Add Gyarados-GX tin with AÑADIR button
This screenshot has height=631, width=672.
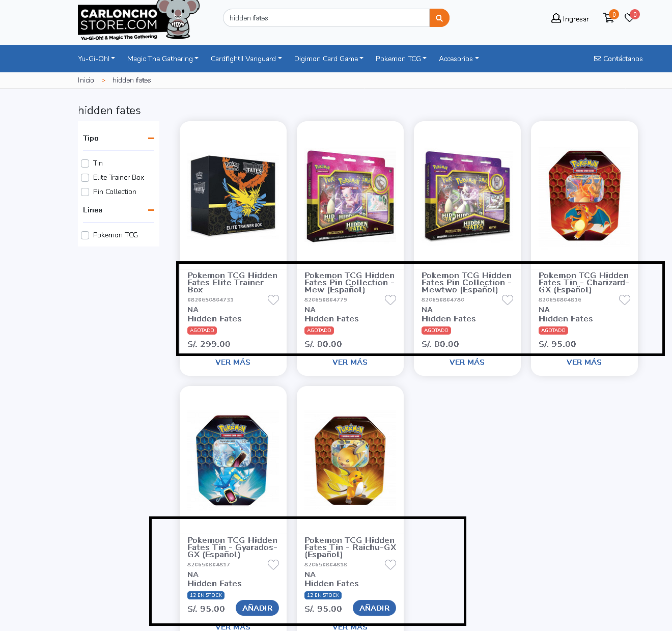(257, 608)
